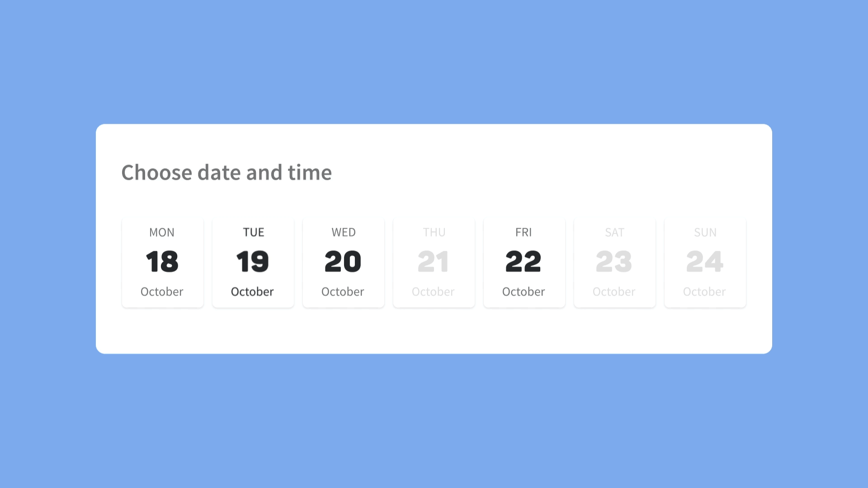Screen dimensions: 868x488
Task: Click the date selection panel container
Action: pos(434,238)
